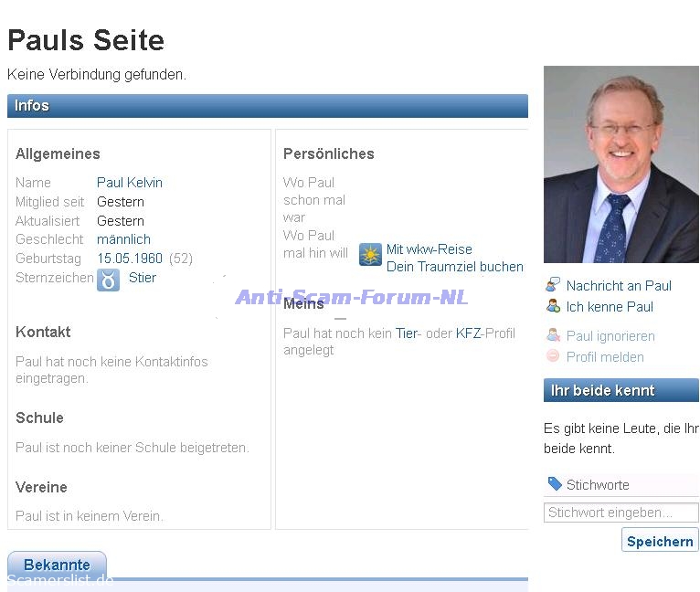Open the Tier profile link
700x592 pixels.
point(406,333)
